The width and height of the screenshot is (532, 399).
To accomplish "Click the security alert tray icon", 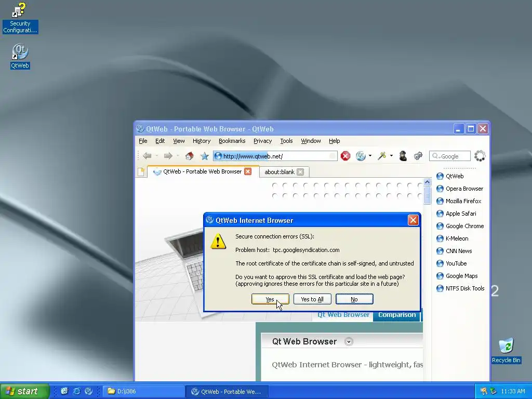I will tap(484, 391).
